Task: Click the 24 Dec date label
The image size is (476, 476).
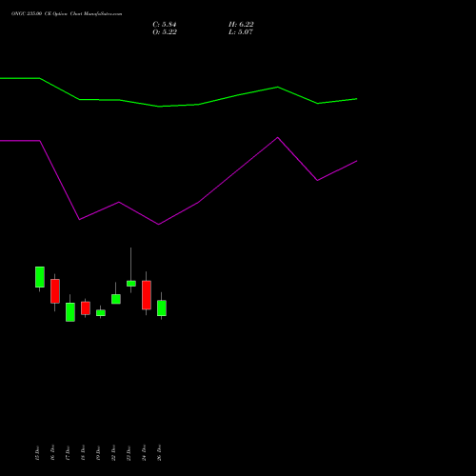Action: [144, 453]
